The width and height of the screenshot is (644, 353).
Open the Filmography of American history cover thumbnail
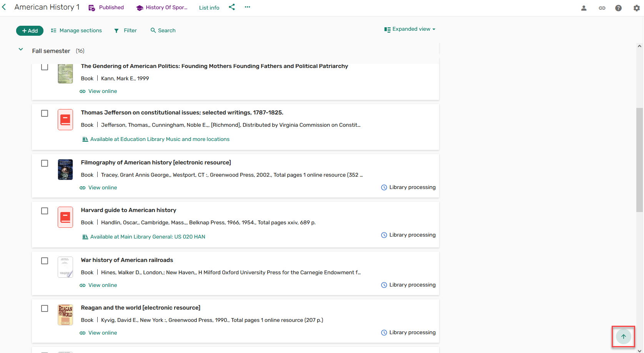65,169
